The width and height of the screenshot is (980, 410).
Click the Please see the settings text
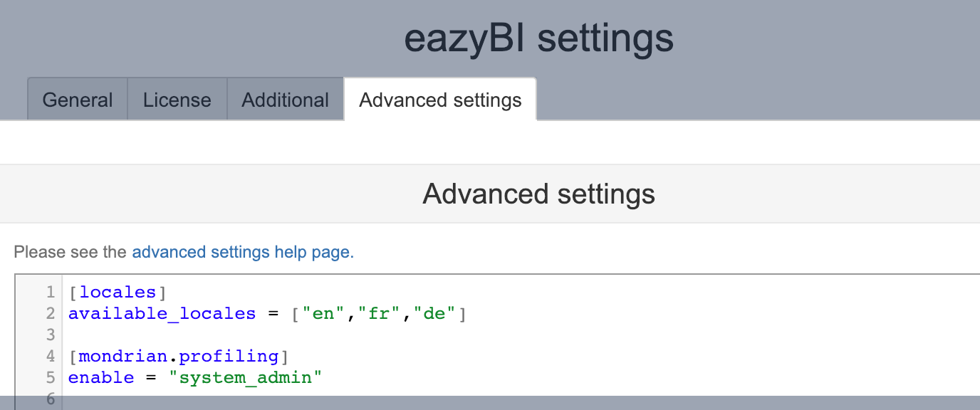(71, 252)
